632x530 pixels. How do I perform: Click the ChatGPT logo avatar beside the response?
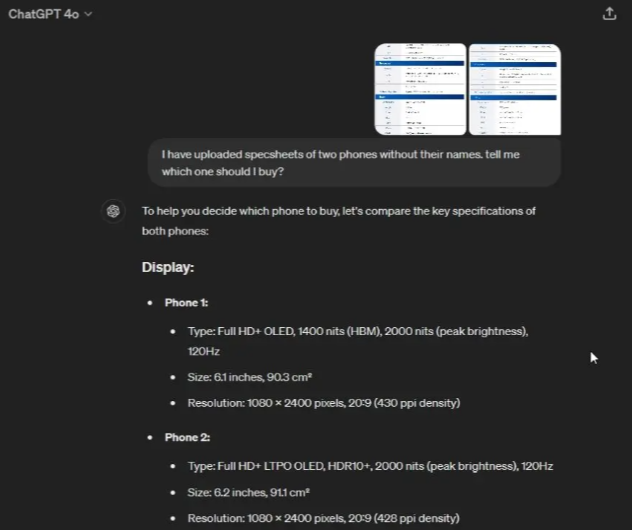tap(114, 211)
